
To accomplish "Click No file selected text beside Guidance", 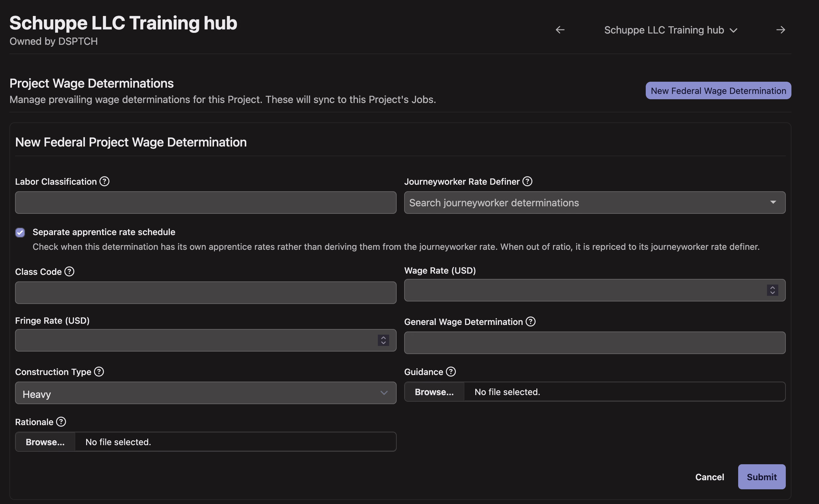I will (507, 392).
